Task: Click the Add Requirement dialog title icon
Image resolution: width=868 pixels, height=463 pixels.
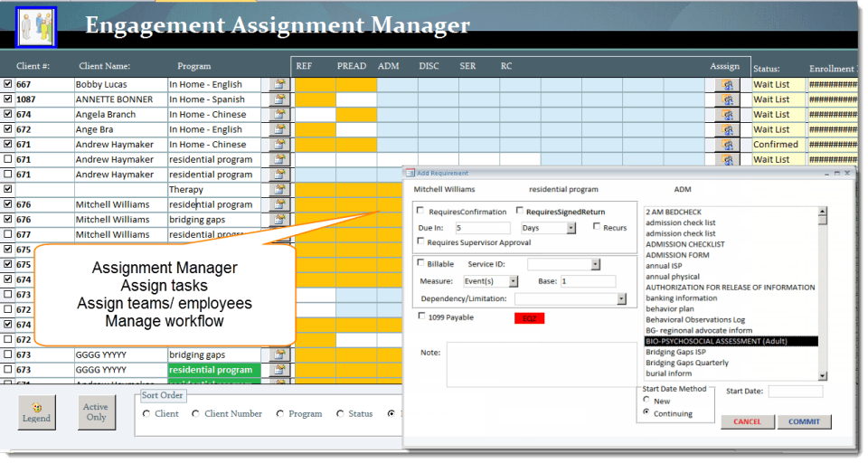Action: click(x=410, y=173)
